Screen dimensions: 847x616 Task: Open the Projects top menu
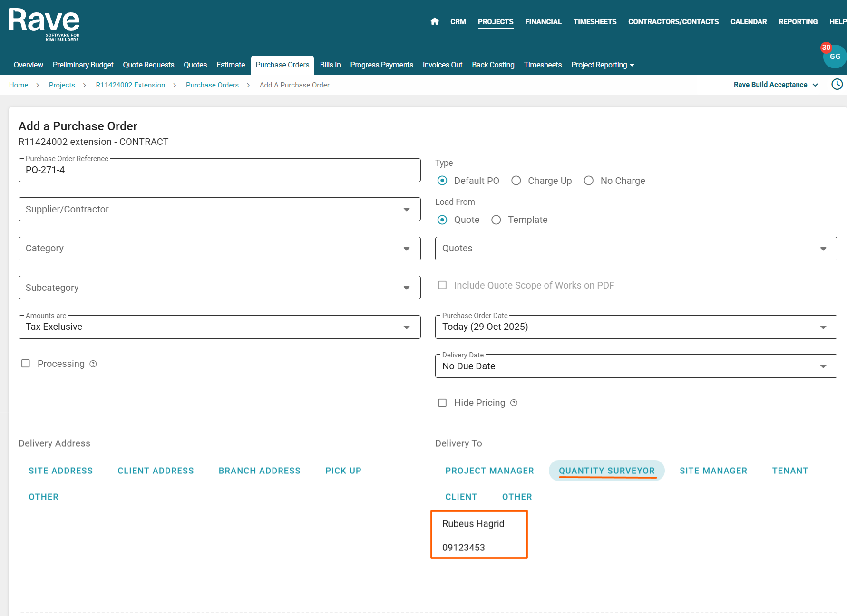(x=496, y=22)
